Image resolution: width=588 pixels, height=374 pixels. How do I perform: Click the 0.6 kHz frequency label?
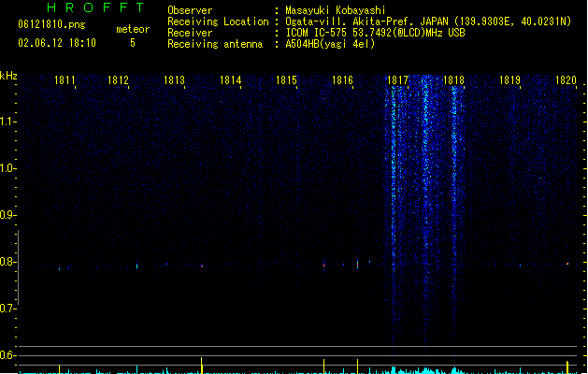click(x=7, y=355)
